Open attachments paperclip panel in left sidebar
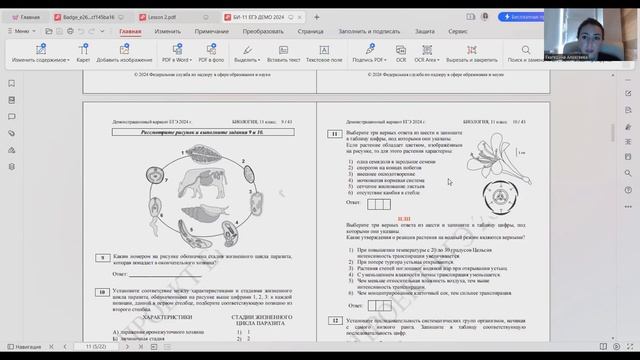The width and height of the screenshot is (640, 360). (x=11, y=133)
